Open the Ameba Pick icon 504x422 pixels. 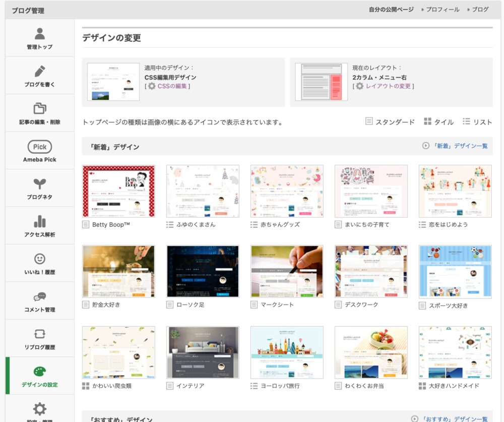(39, 147)
